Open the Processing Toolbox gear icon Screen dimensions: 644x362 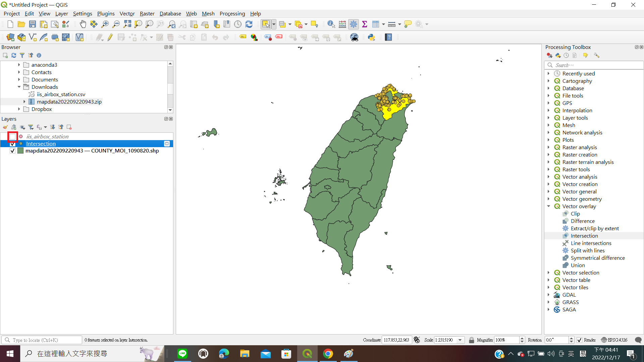coord(354,24)
